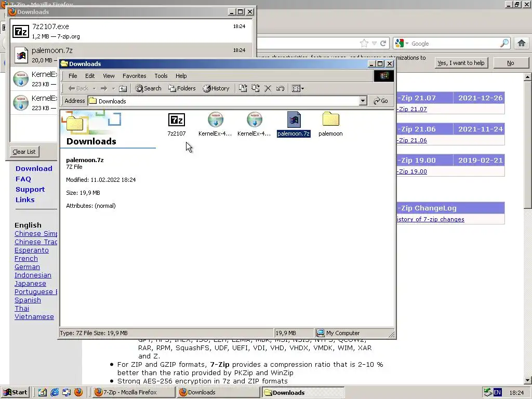Click the Delete toolbar icon
532x399 pixels.
click(x=268, y=88)
